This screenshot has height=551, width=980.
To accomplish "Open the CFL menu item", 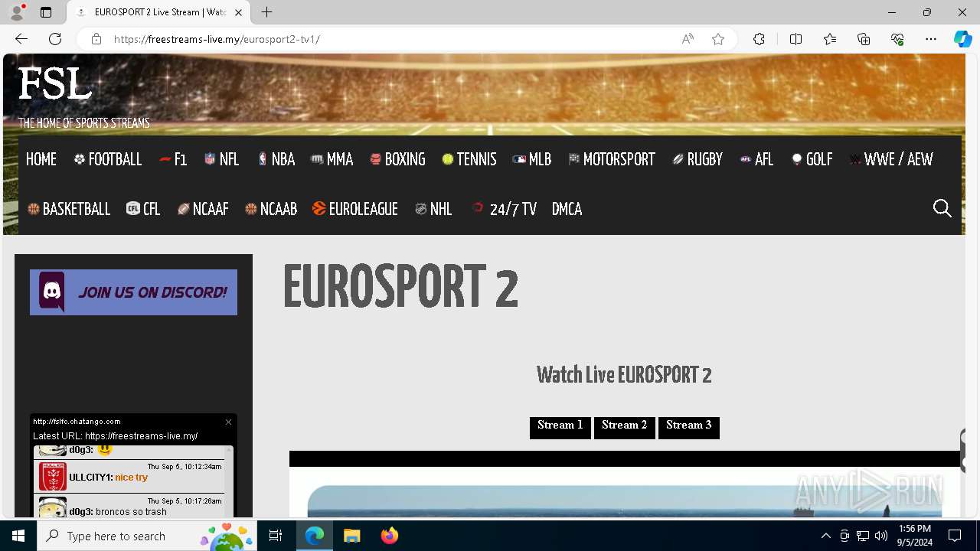I will [143, 209].
